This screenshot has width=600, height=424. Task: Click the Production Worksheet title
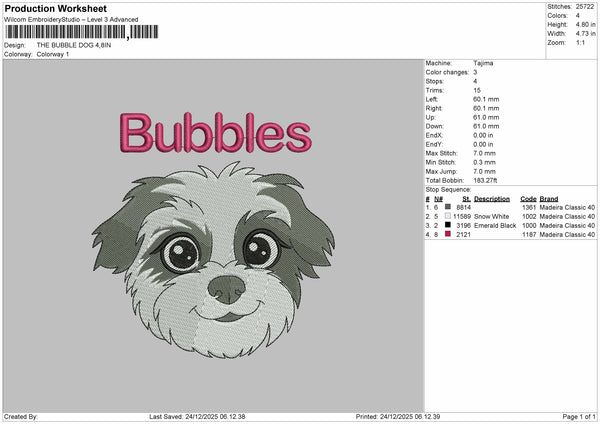(55, 8)
